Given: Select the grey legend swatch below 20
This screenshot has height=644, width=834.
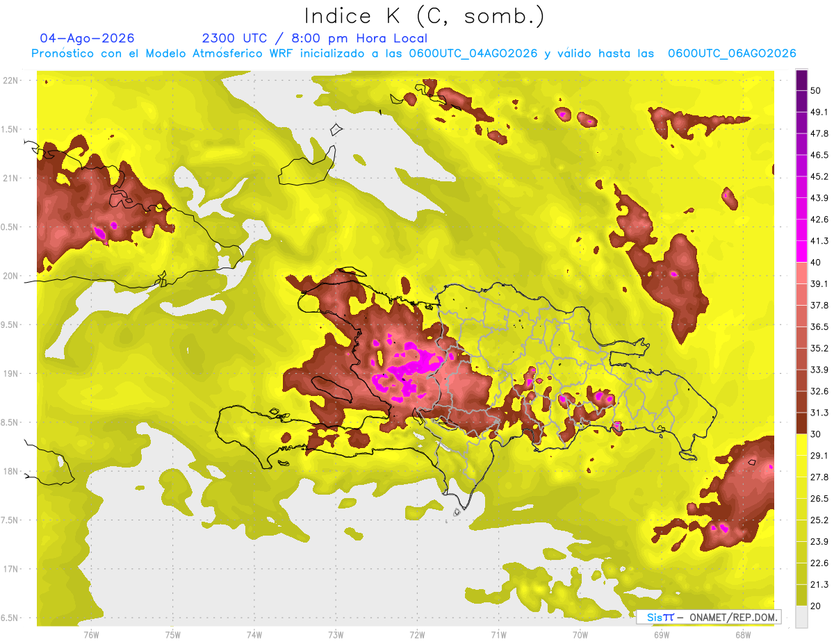Looking at the screenshot, I should tap(801, 616).
